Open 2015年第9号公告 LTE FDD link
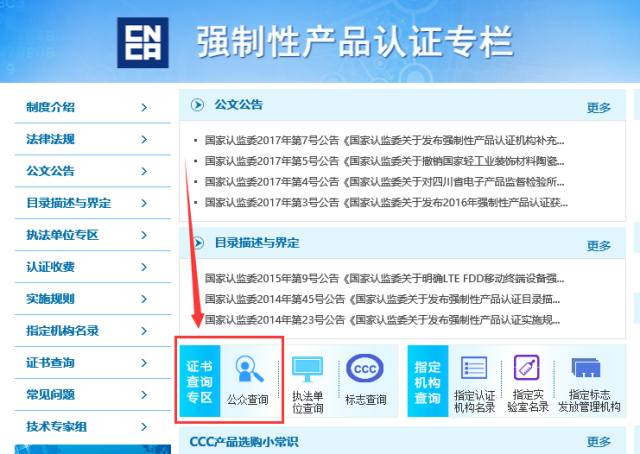The width and height of the screenshot is (640, 454). (384, 278)
